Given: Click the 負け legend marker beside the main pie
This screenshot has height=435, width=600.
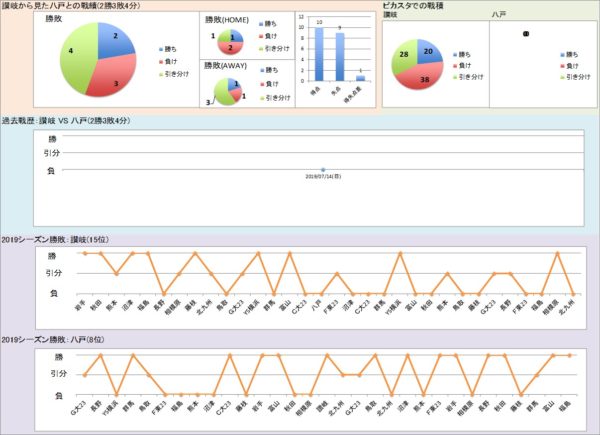Looking at the screenshot, I should (160, 60).
